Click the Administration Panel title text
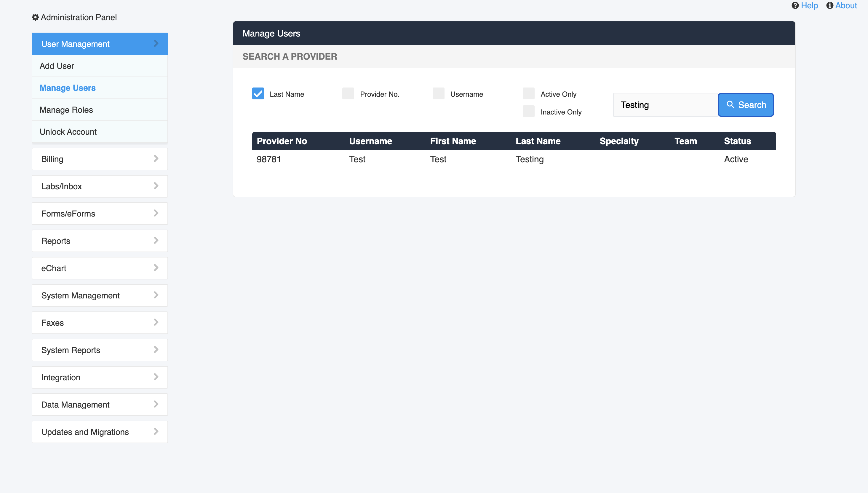Screen dimensions: 868x493 click(x=79, y=17)
